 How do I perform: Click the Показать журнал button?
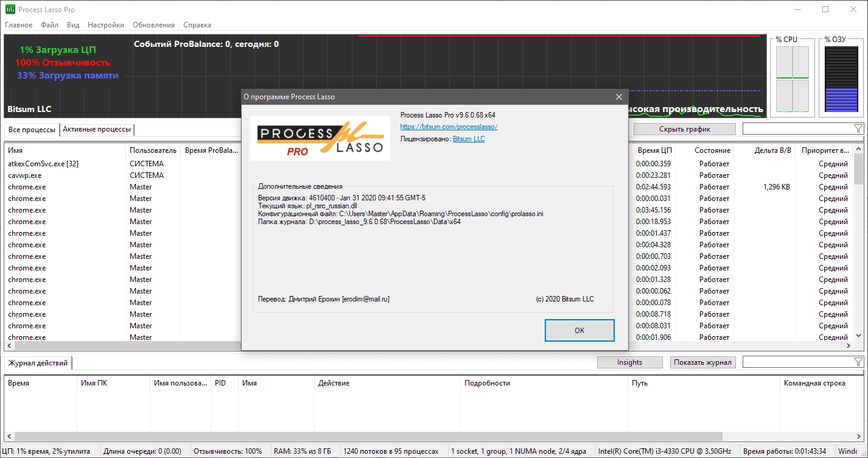click(x=703, y=362)
